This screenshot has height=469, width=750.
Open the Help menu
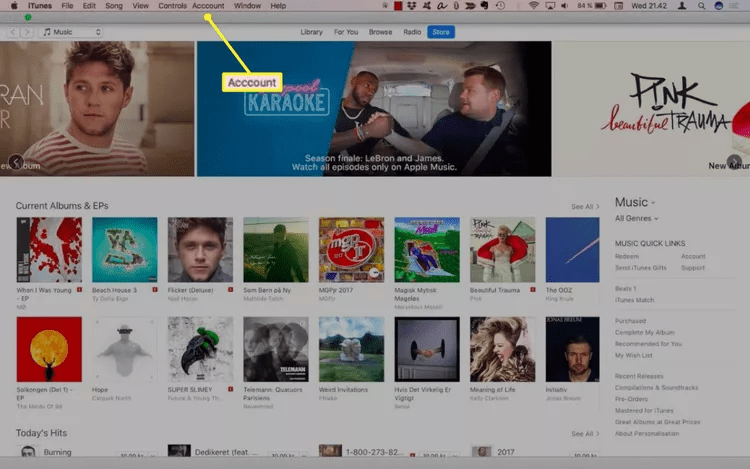278,6
